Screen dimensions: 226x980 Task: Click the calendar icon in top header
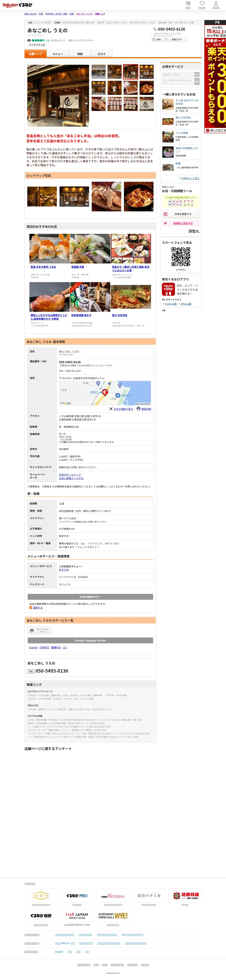[x=188, y=3]
